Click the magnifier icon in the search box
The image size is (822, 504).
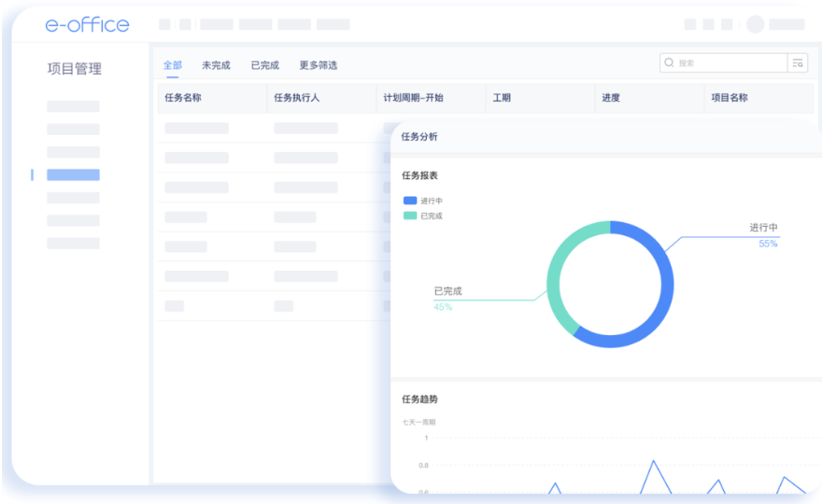point(669,63)
